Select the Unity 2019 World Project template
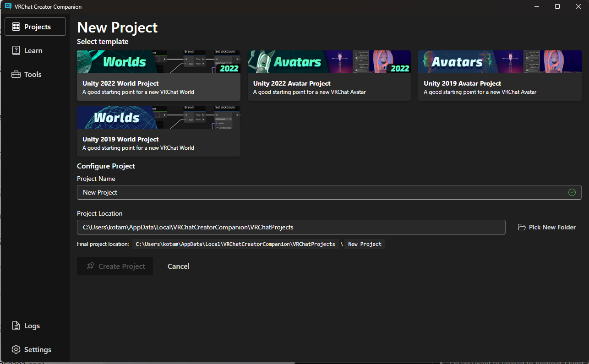This screenshot has width=589, height=364. coord(158,131)
